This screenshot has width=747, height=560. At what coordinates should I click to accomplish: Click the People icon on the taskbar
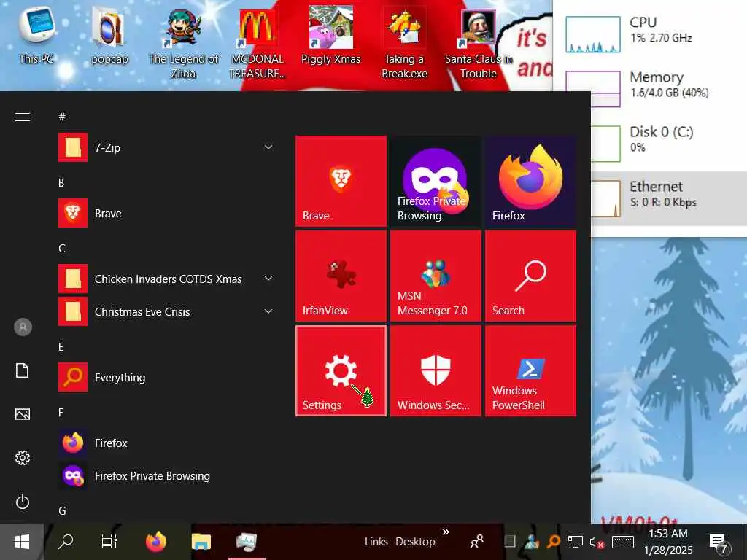click(477, 542)
